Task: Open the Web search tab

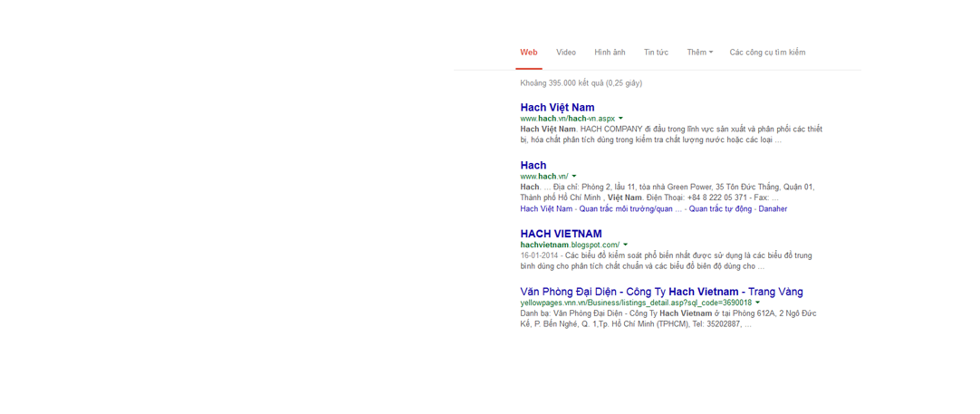Action: pyautogui.click(x=529, y=53)
